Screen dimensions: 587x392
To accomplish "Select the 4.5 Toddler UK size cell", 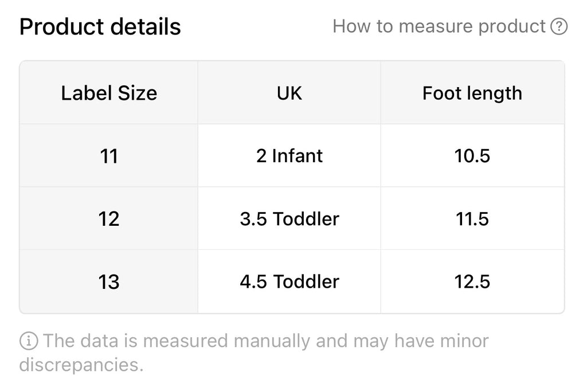I will click(x=289, y=281).
